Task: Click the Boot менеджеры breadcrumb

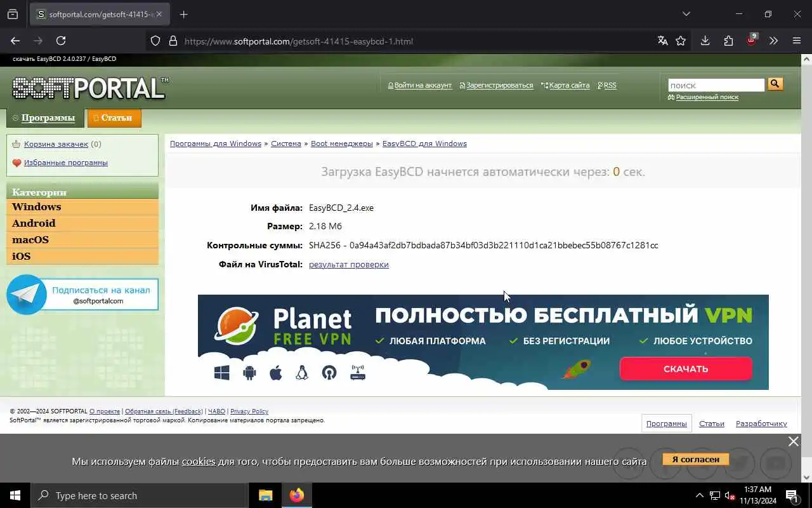Action: pos(342,144)
